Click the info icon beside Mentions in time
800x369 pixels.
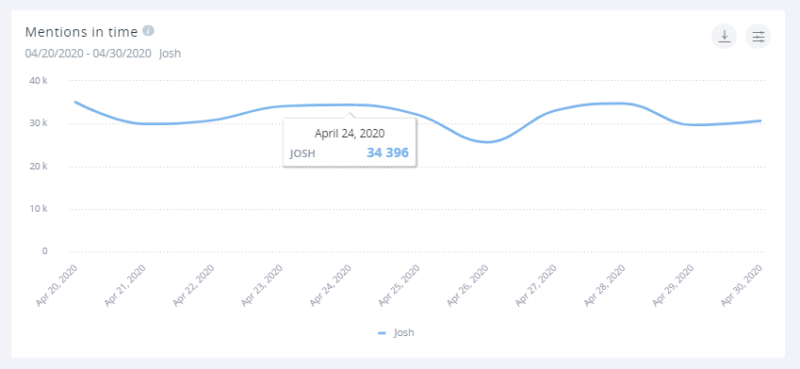[x=148, y=31]
